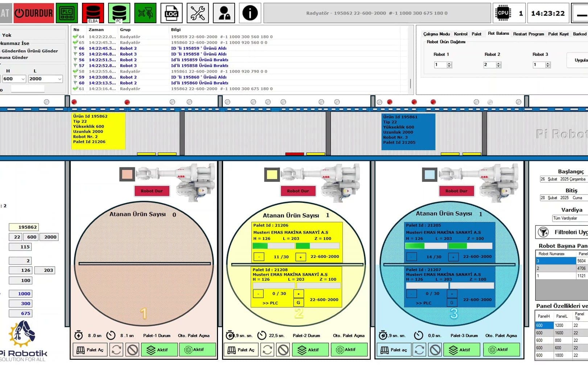The width and height of the screenshot is (588, 367).
Task: Open the Restart Program tab
Action: [x=529, y=34]
